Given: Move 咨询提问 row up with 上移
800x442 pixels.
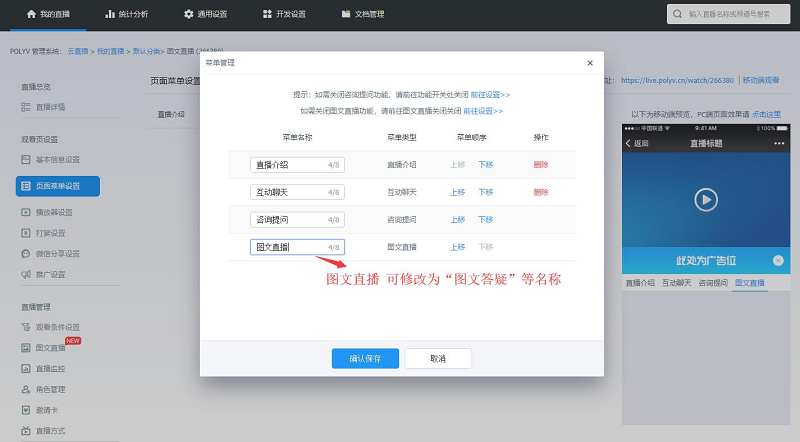Looking at the screenshot, I should tap(457, 219).
